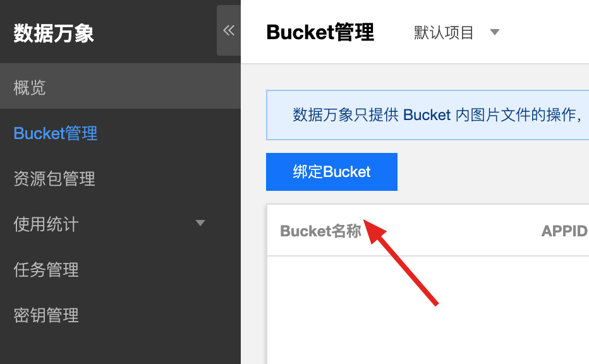
Task: Click the empty table body area
Action: [x=428, y=310]
